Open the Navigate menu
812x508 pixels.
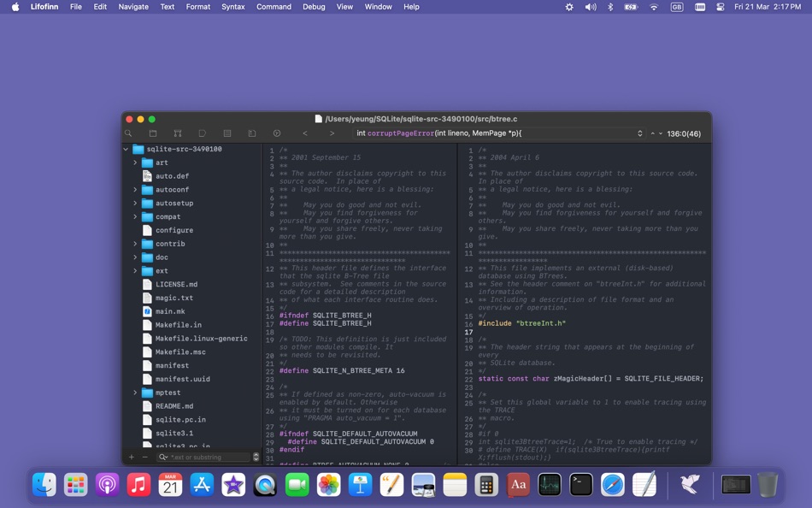(133, 7)
